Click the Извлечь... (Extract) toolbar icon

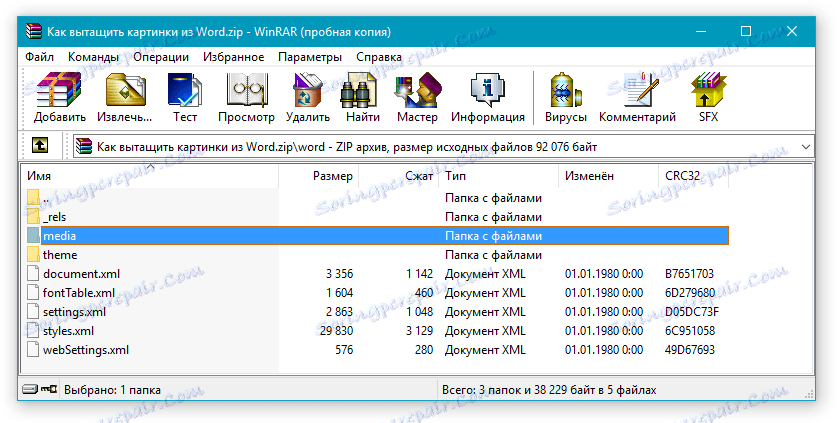pos(124,97)
